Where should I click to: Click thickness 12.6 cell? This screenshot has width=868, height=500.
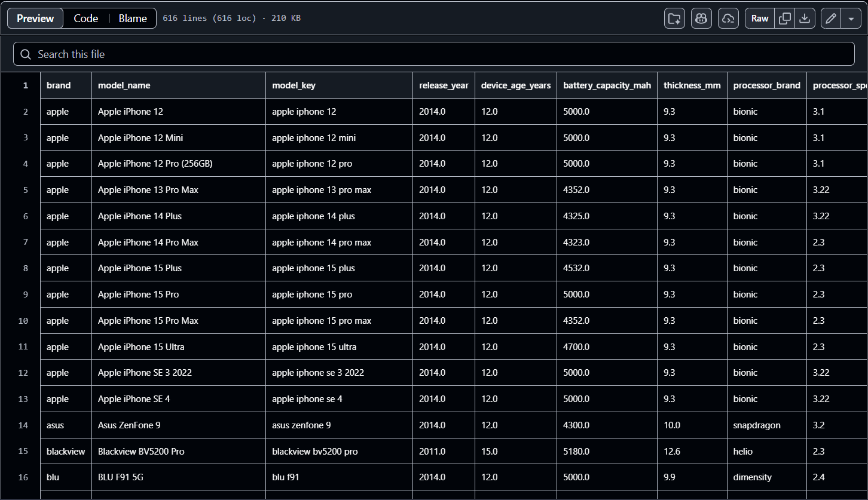coord(692,452)
